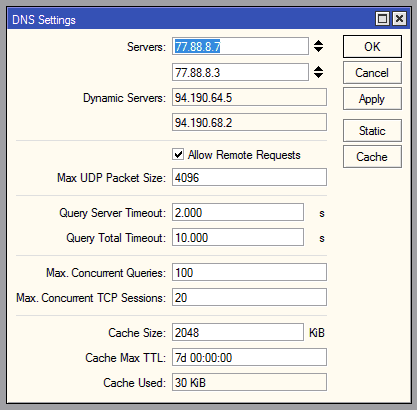Screen dimensions: 417x410
Task: Click the "Max UDP Packet Size:" label
Action: point(111,178)
